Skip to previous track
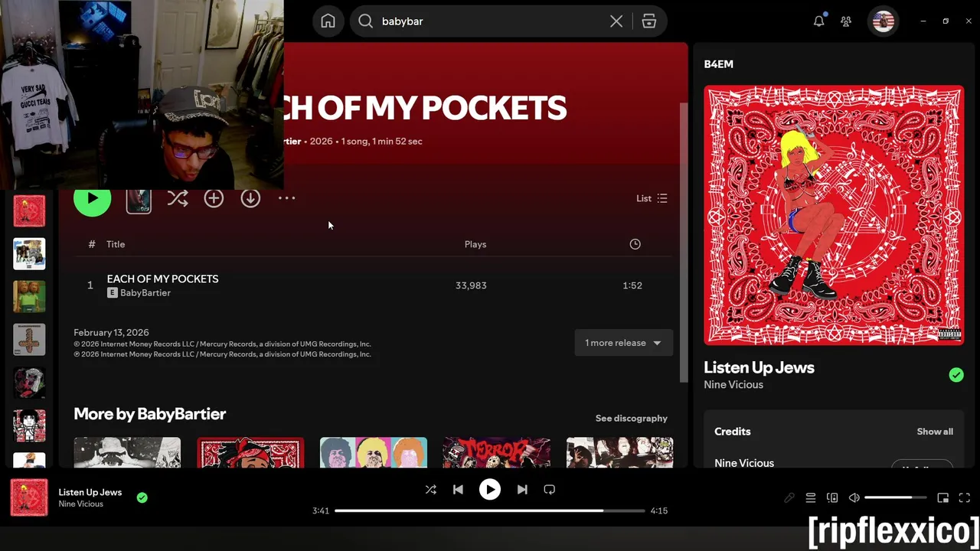This screenshot has height=551, width=980. [458, 490]
